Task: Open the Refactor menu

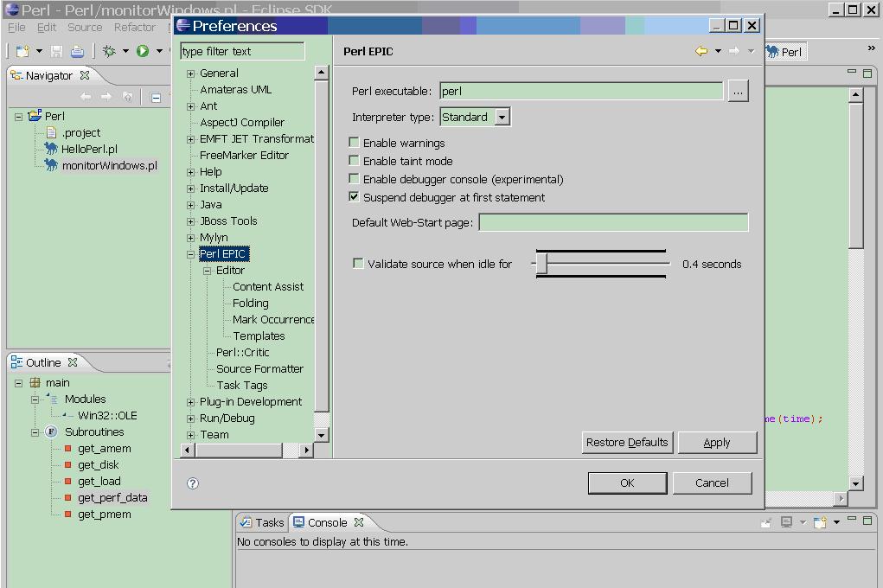Action: [x=134, y=27]
